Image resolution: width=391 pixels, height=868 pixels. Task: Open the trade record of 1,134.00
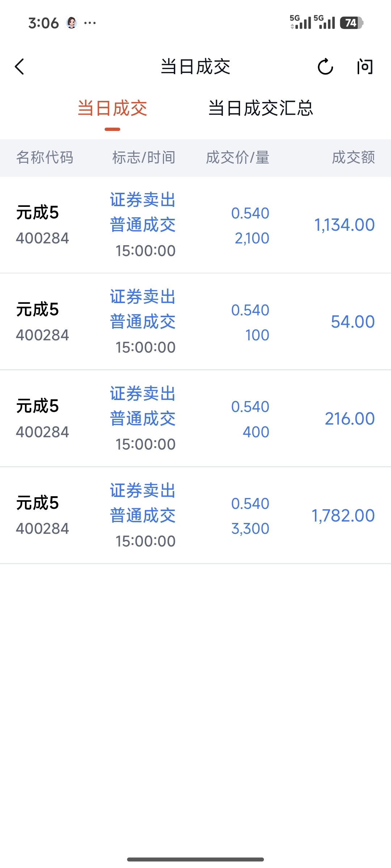point(195,225)
